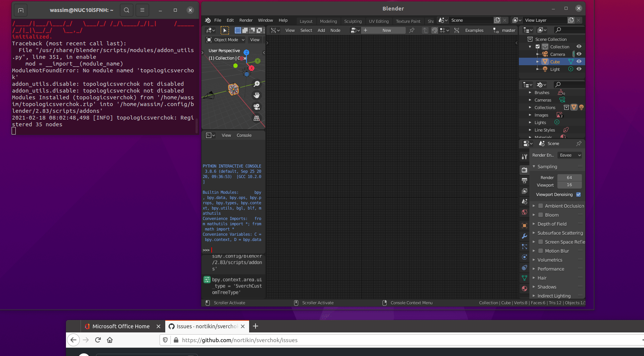The image size is (644, 356).
Task: Open View Layer properties tab icon
Action: point(524,191)
